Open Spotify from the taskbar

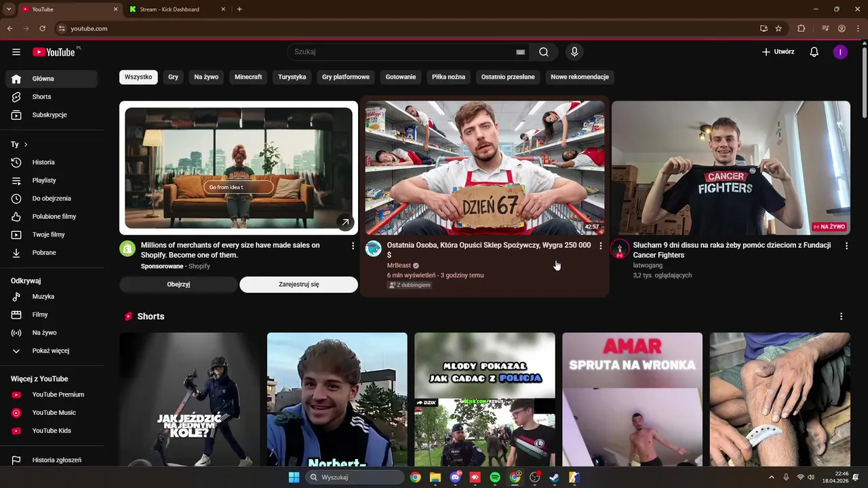pyautogui.click(x=495, y=477)
